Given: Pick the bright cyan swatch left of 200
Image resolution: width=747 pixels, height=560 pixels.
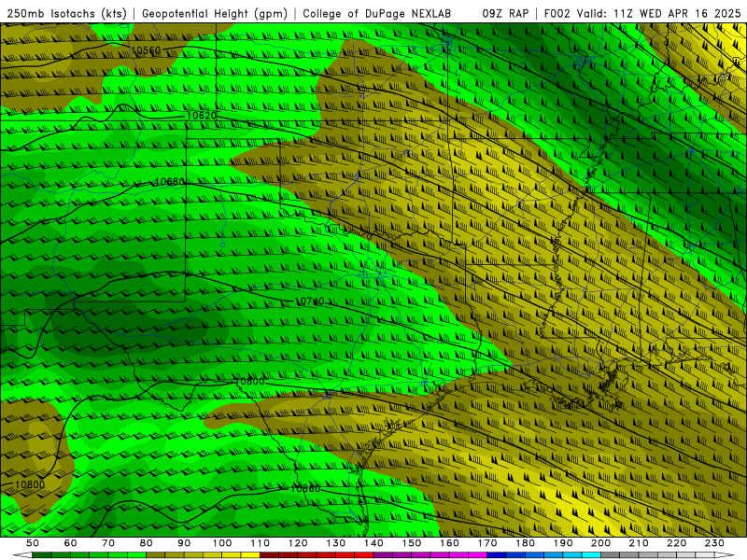Looking at the screenshot, I should click(x=591, y=555).
